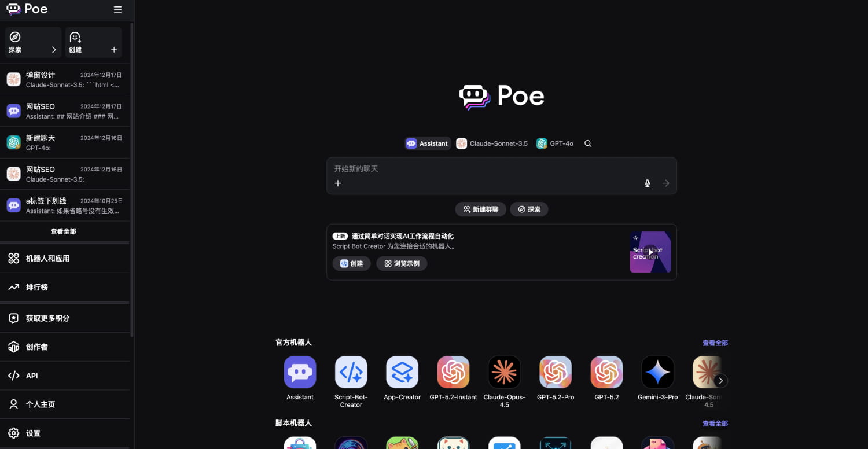
Task: Expand the sidebar via the 探索 chevron
Action: tap(54, 50)
